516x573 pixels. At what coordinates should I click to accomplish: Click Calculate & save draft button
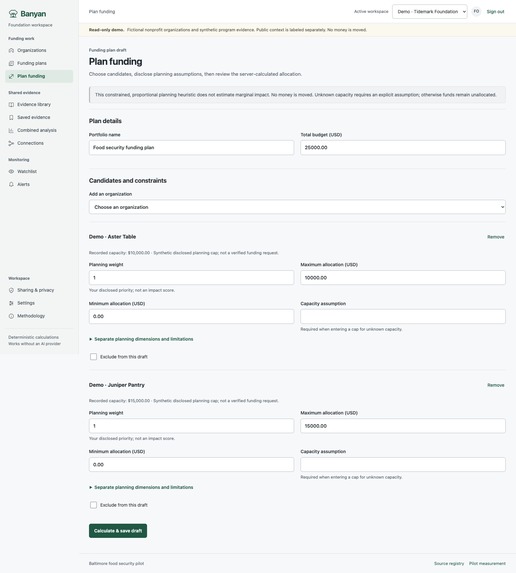(118, 531)
